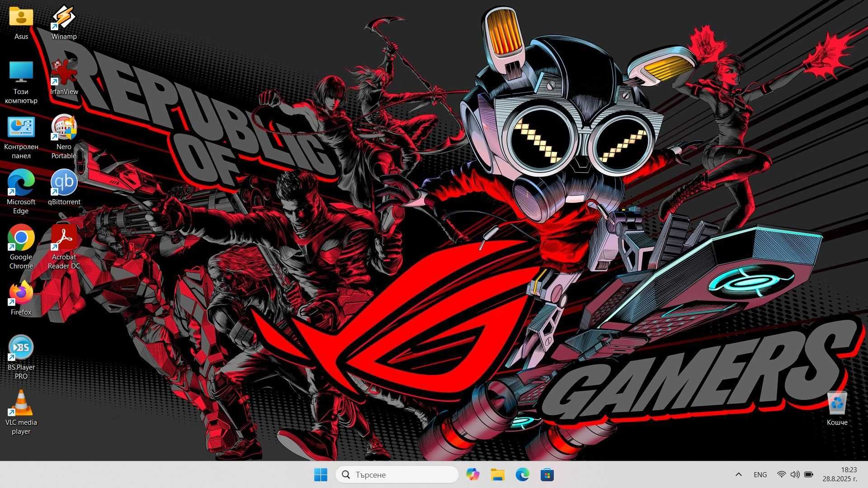Click the 'Търсене' taskbar search box
The image size is (868, 488).
pyautogui.click(x=397, y=474)
